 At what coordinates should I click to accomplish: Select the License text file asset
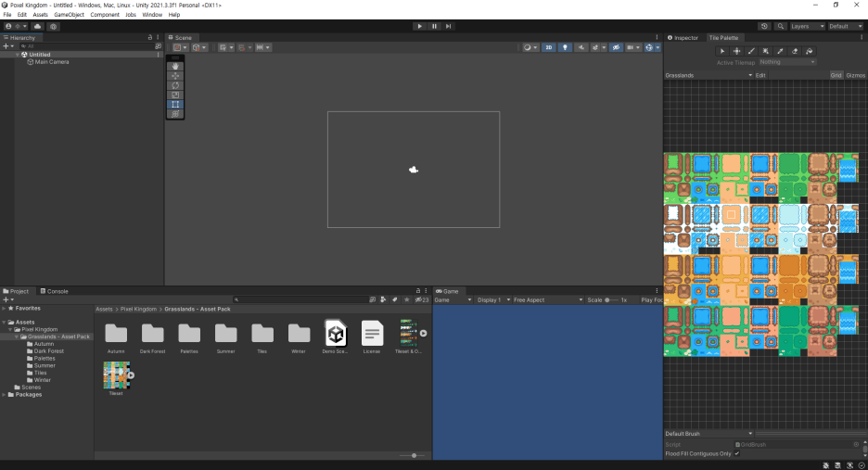click(372, 337)
